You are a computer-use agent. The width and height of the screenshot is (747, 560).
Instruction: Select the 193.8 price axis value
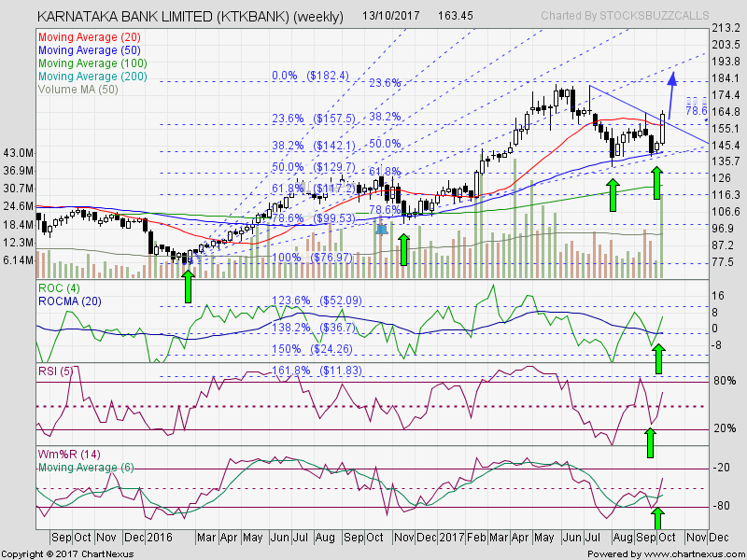point(726,62)
